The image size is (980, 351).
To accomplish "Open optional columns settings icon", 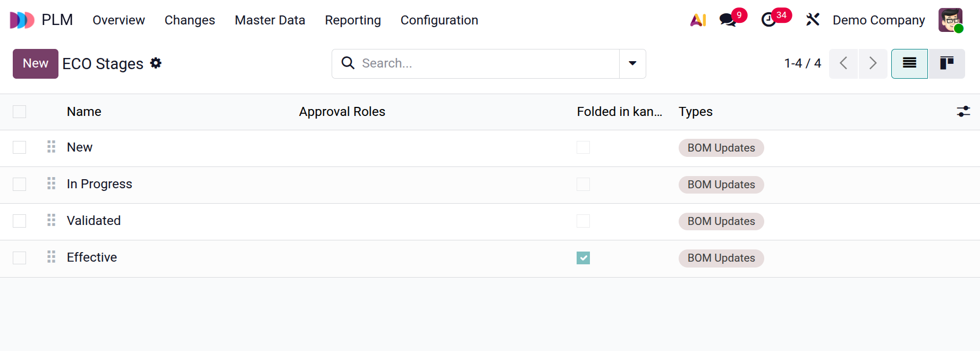I will [x=963, y=112].
